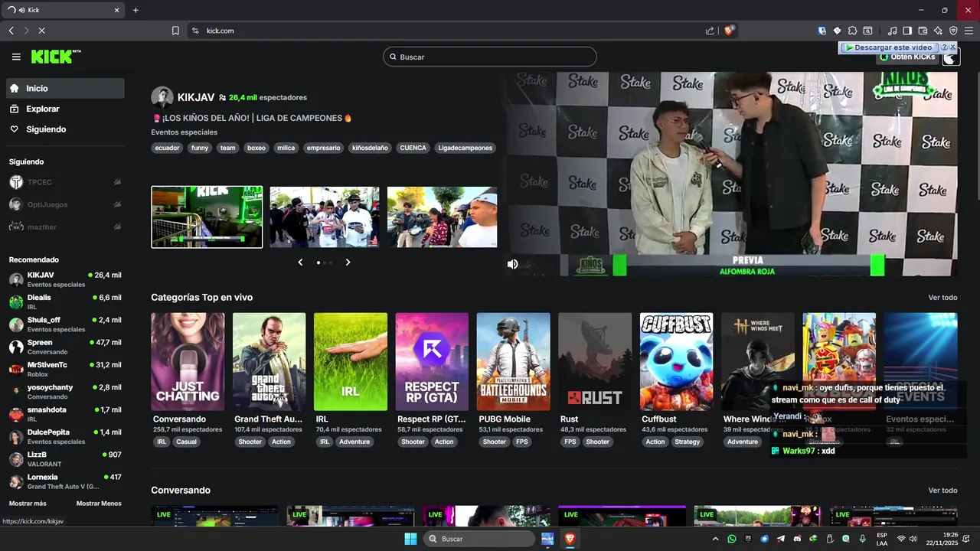Open the user avatar menu
Screen dimensions: 980x551
pyautogui.click(x=950, y=59)
